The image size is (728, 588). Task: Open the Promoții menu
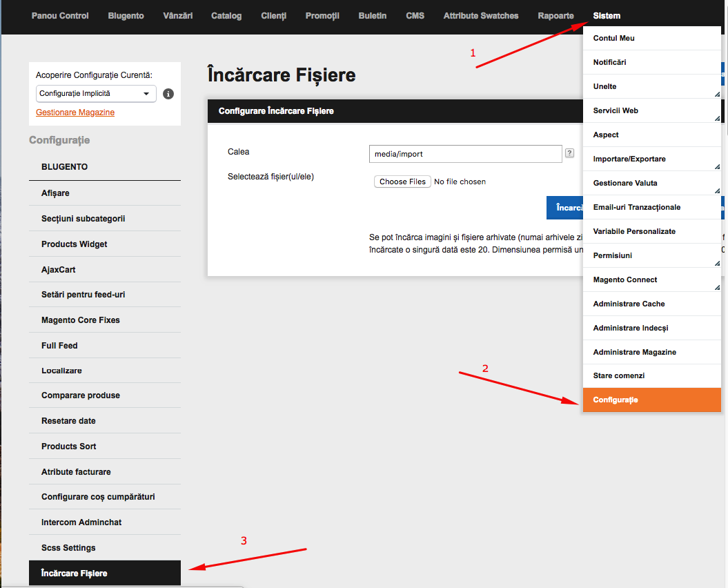coord(322,16)
